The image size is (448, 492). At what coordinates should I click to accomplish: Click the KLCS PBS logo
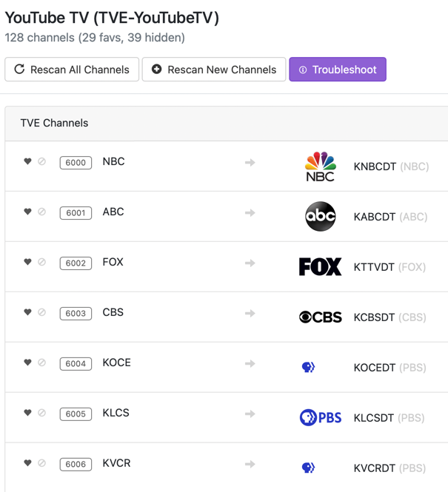tap(320, 417)
